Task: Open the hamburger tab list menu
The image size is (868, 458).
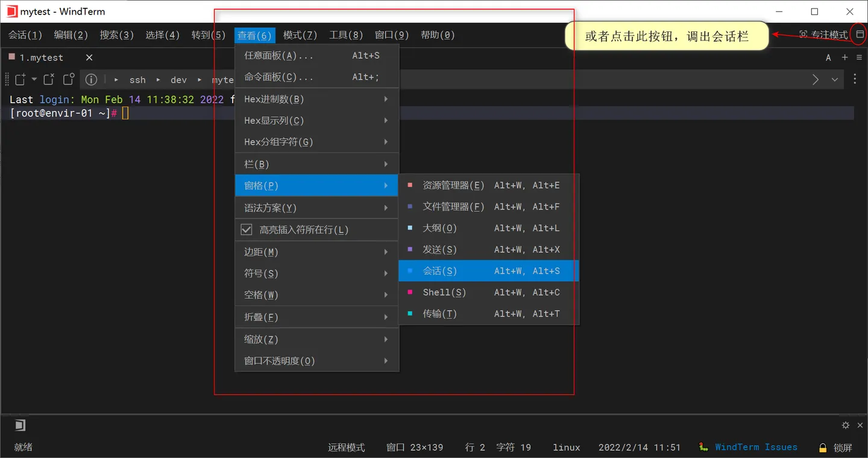Action: (859, 57)
